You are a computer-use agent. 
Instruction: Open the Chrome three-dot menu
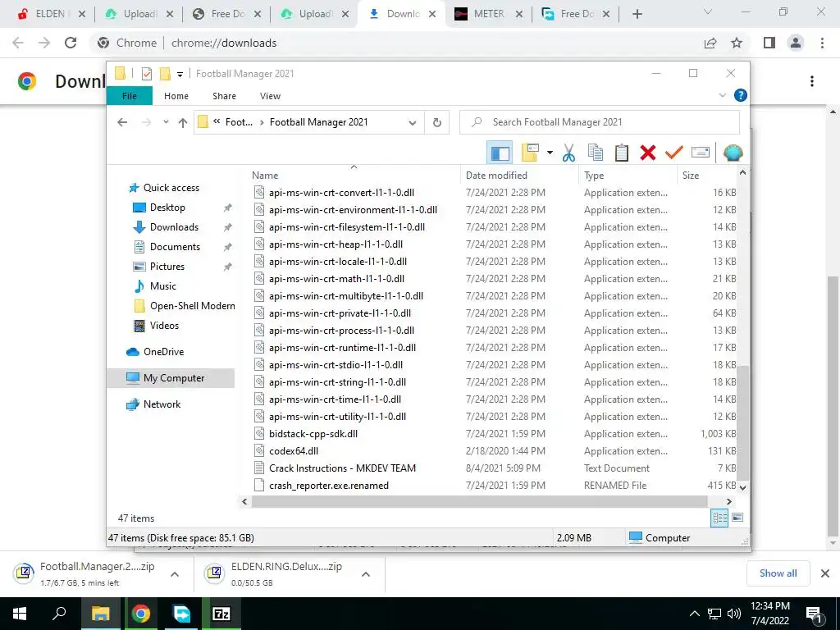tap(822, 43)
